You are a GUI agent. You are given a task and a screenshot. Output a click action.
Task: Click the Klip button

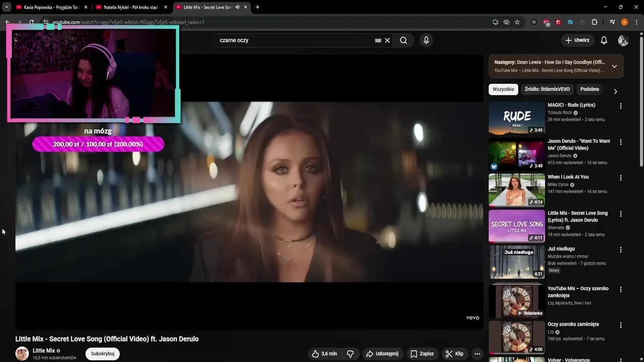(x=454, y=354)
